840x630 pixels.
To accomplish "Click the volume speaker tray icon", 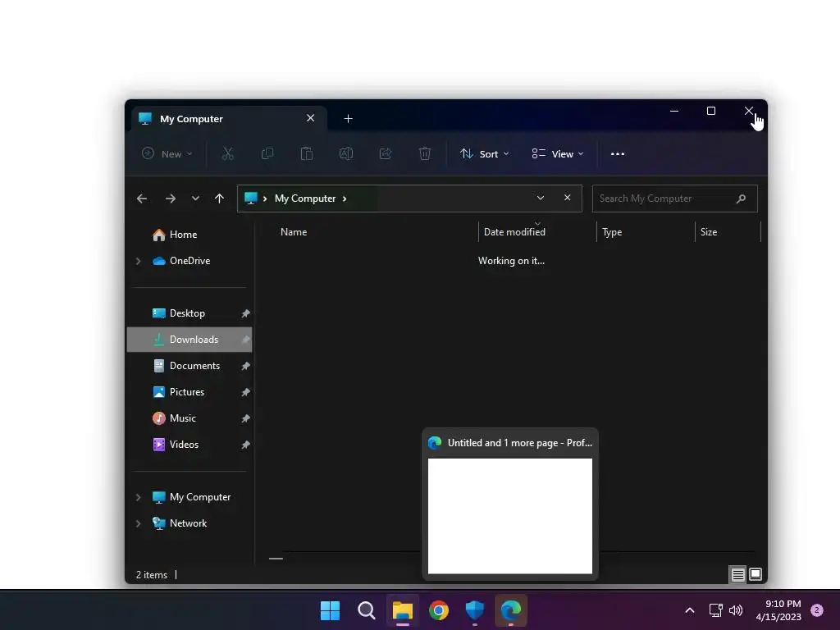I will 736,610.
